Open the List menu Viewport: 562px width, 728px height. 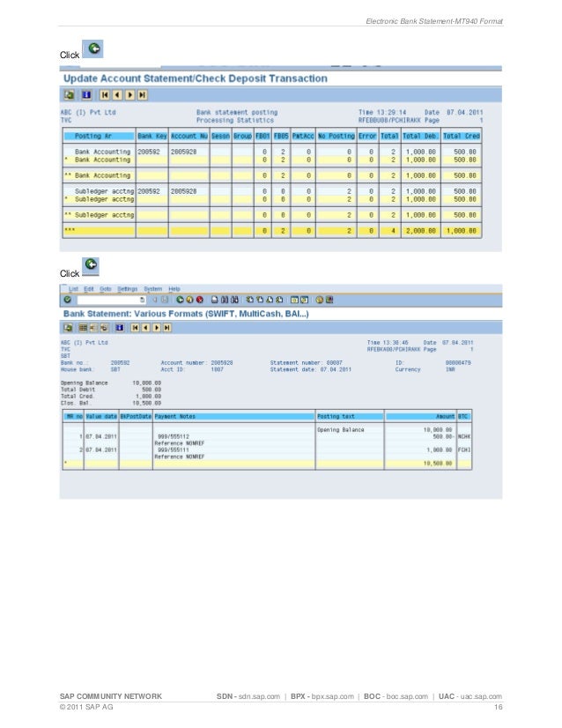(x=73, y=289)
